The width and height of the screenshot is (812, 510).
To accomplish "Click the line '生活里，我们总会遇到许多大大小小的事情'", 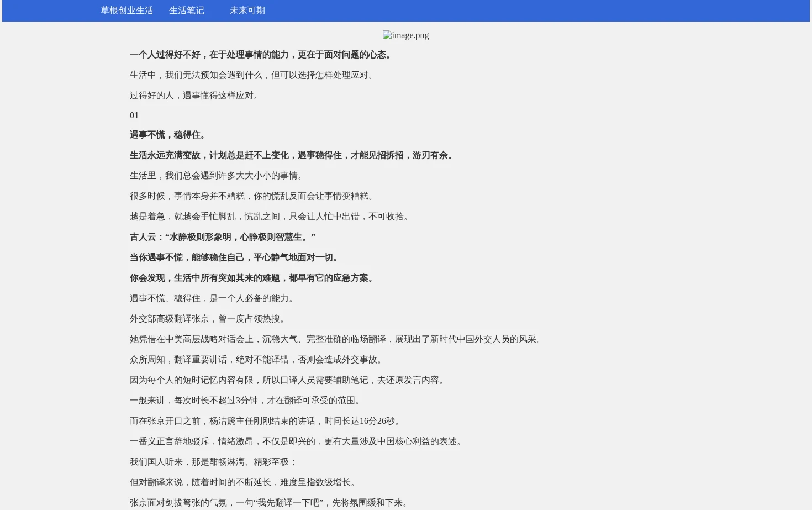I will [x=218, y=176].
